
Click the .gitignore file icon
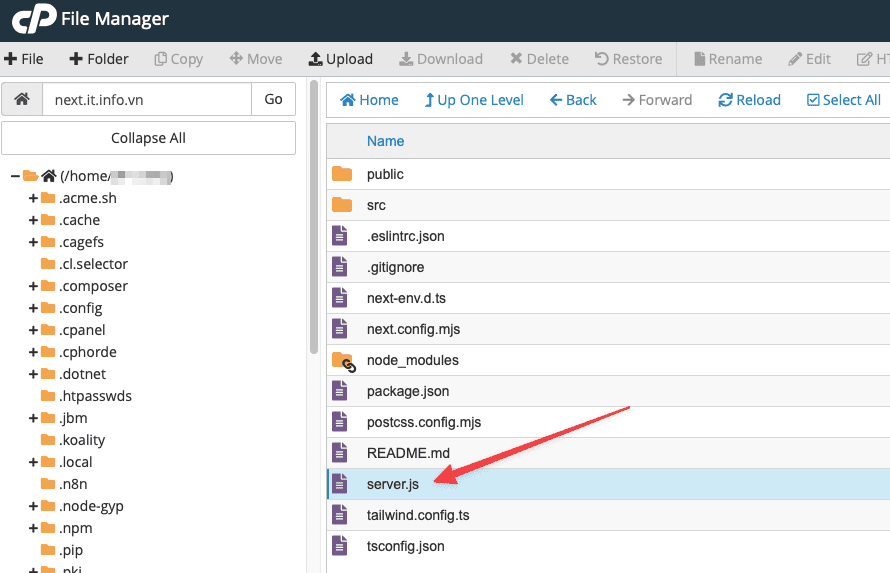[339, 267]
